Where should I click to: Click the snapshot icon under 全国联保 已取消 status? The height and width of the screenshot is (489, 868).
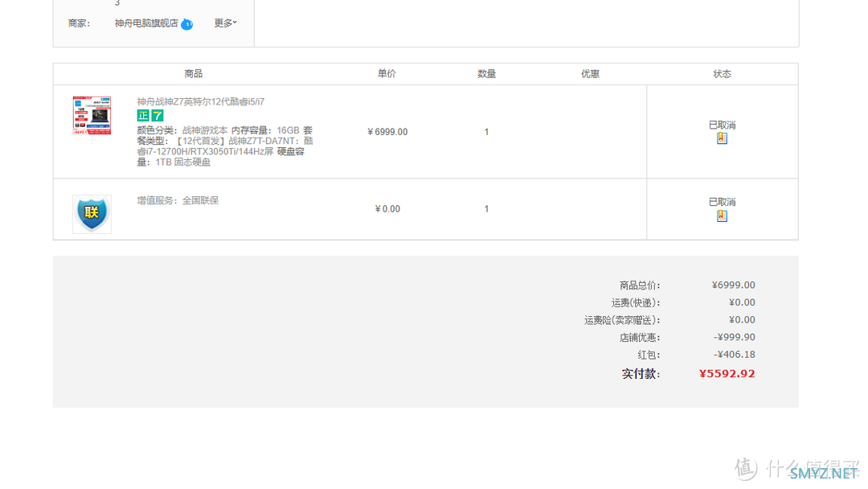point(722,216)
